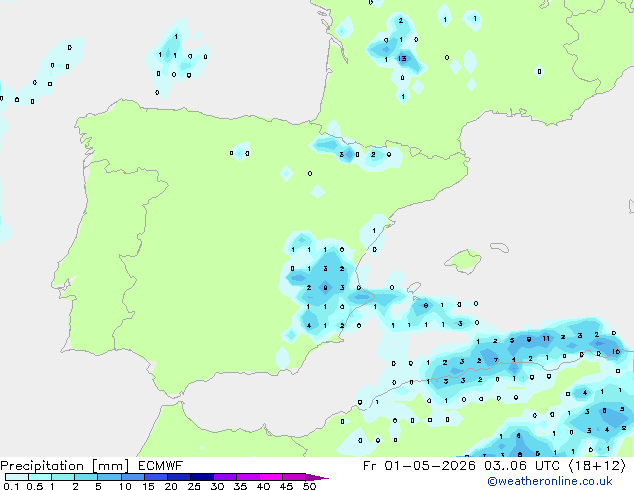This screenshot has width=634, height=490.
Task: Open the weatheronline.co.uk copyright link
Action: coord(550,481)
